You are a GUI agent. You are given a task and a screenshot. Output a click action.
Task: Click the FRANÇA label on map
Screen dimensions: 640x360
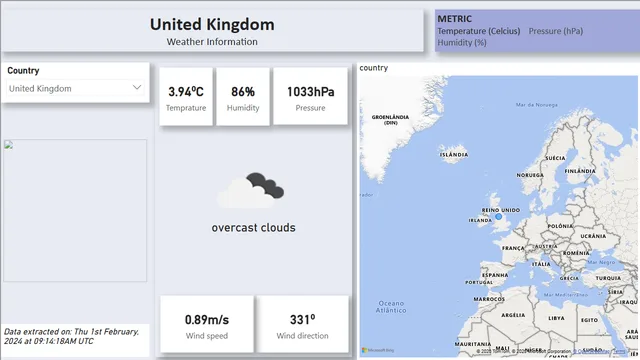tap(513, 248)
